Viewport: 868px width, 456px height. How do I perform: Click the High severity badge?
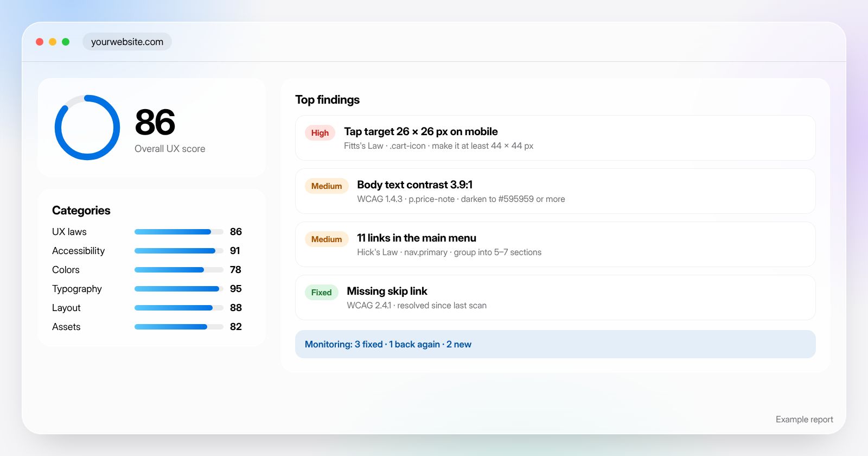click(x=320, y=133)
